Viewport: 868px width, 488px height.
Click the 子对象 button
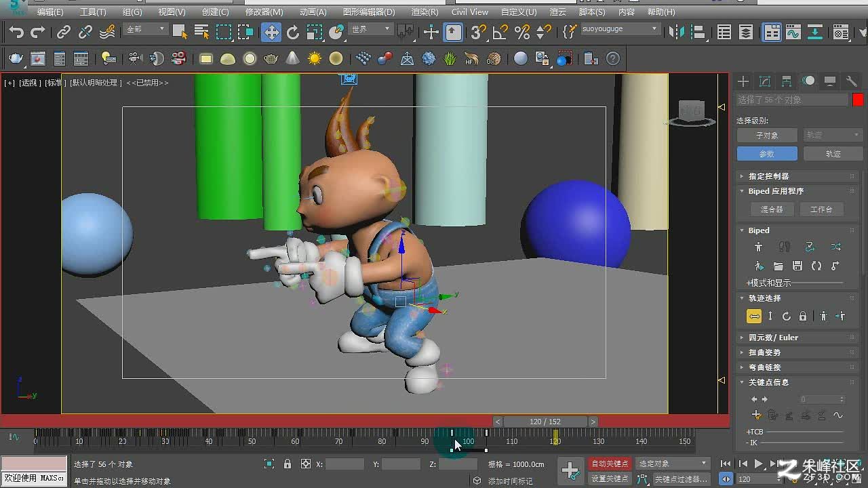[x=767, y=136]
